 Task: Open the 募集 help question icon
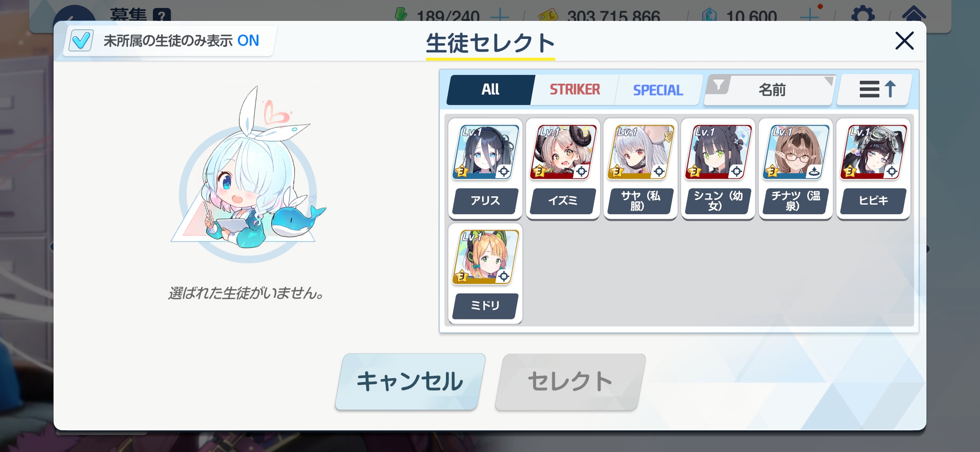click(162, 16)
